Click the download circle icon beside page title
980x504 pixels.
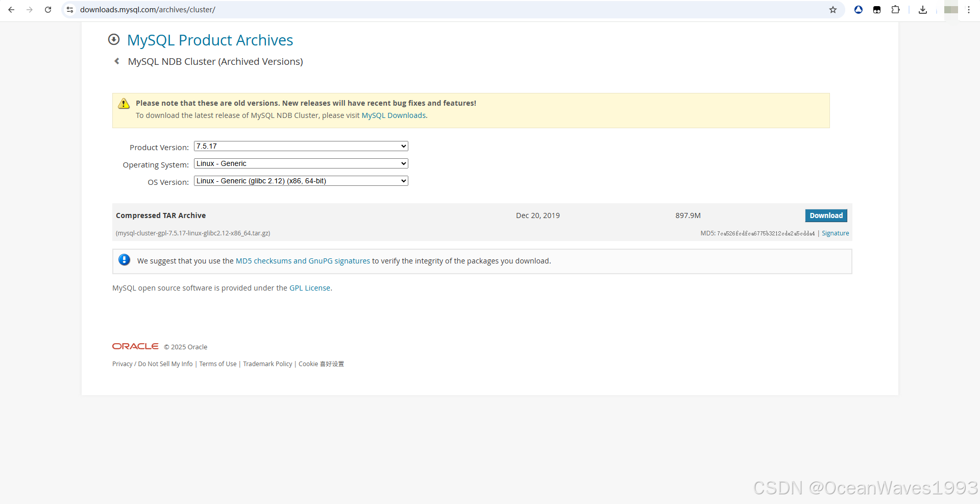tap(114, 39)
